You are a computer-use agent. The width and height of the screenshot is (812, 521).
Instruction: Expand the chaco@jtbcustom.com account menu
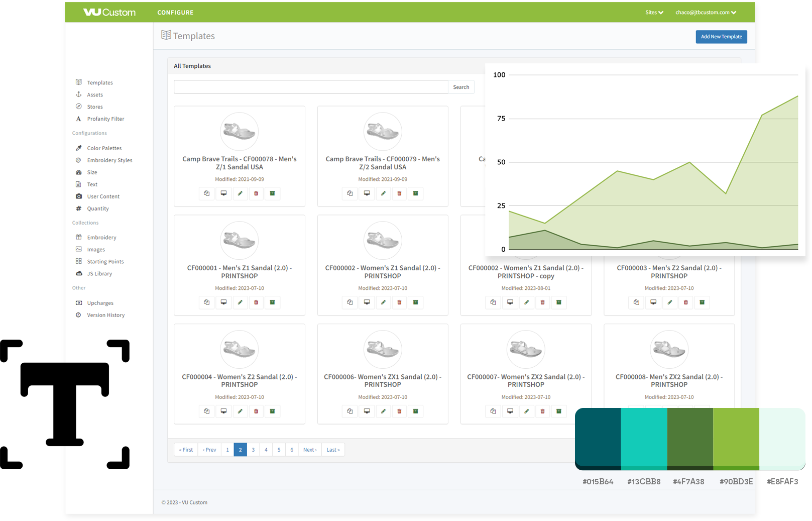706,13
